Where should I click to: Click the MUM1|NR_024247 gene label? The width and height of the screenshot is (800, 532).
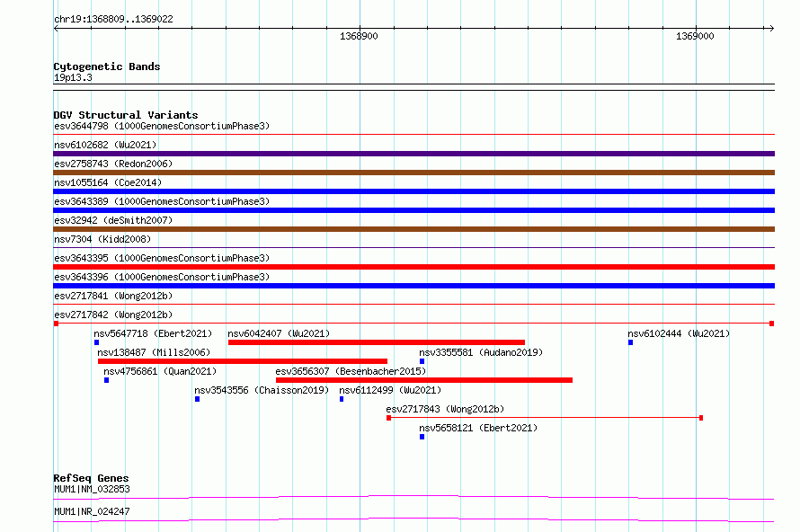click(x=92, y=511)
